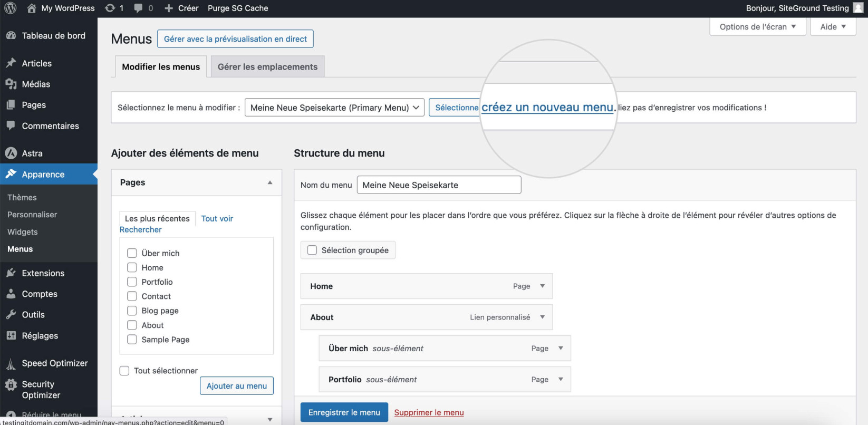
Task: Click the Pages icon in sidebar
Action: (x=11, y=104)
